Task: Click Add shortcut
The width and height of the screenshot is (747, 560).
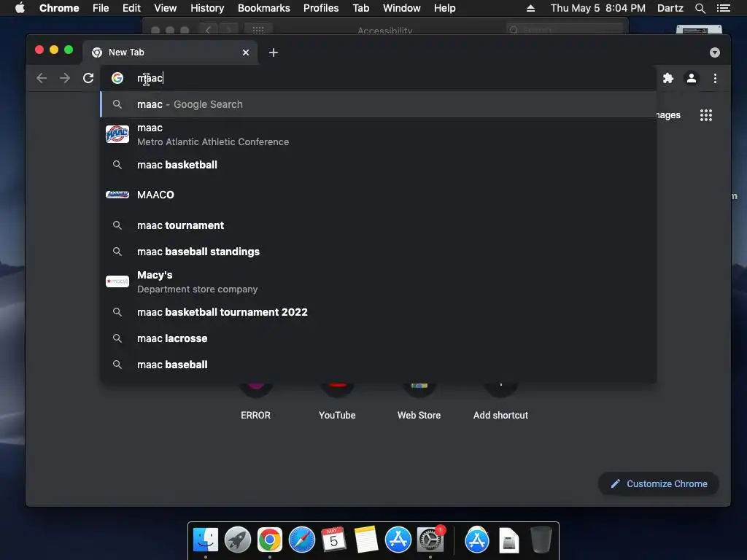Action: [x=500, y=402]
